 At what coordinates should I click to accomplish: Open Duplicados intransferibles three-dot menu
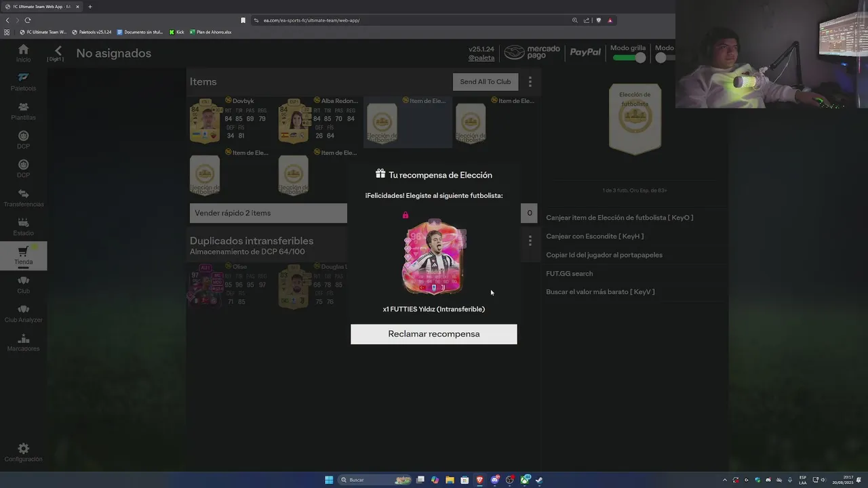530,241
